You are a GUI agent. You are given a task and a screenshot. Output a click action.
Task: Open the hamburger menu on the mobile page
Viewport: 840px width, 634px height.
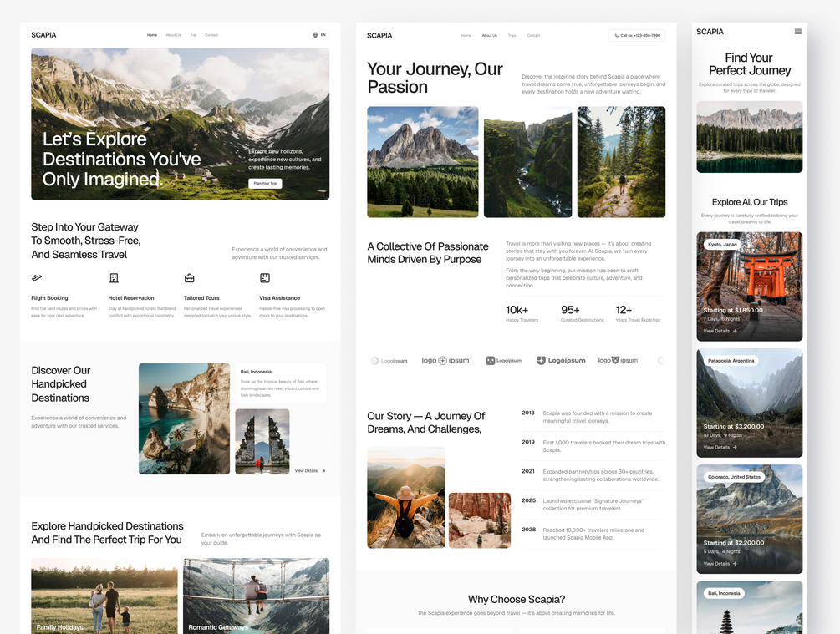tap(797, 32)
